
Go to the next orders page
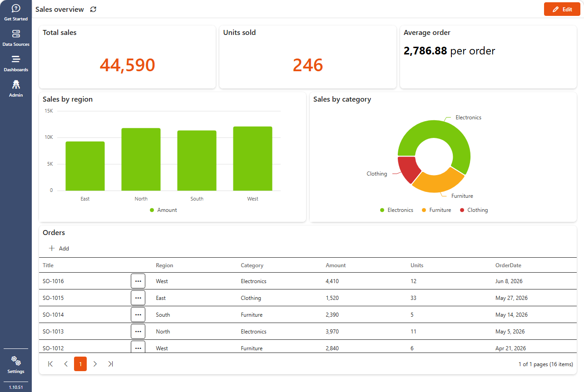coord(95,364)
